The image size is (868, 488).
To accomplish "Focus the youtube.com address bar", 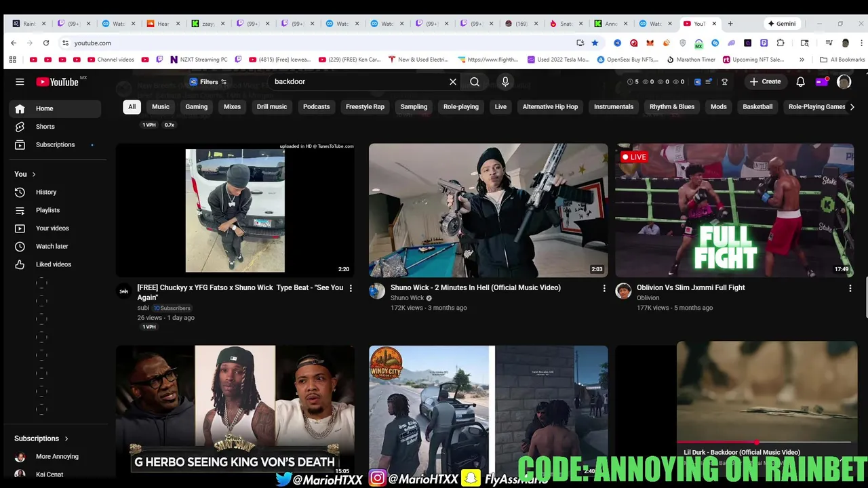I will tap(319, 43).
